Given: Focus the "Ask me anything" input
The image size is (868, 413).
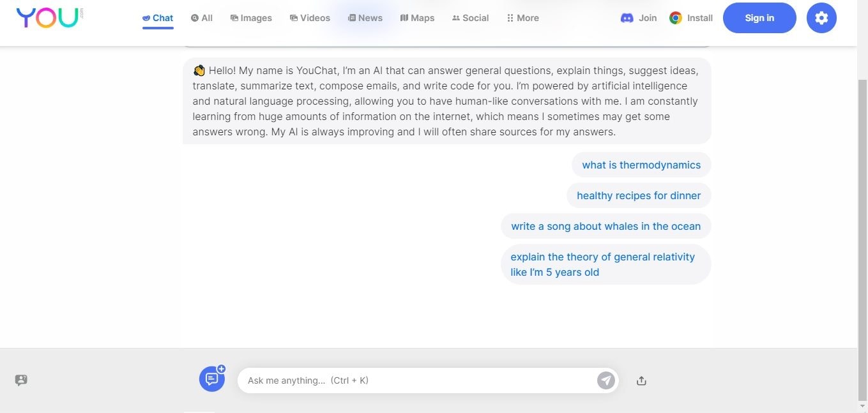Looking at the screenshot, I should 418,380.
